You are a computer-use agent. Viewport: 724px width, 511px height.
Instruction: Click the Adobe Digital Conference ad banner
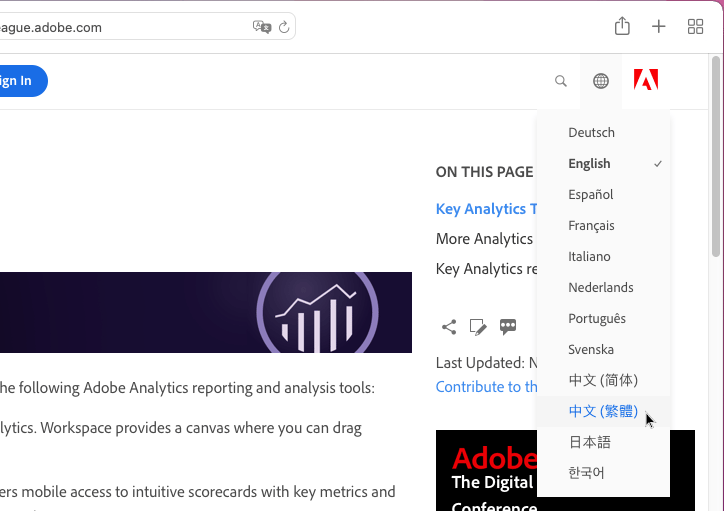pyautogui.click(x=487, y=470)
